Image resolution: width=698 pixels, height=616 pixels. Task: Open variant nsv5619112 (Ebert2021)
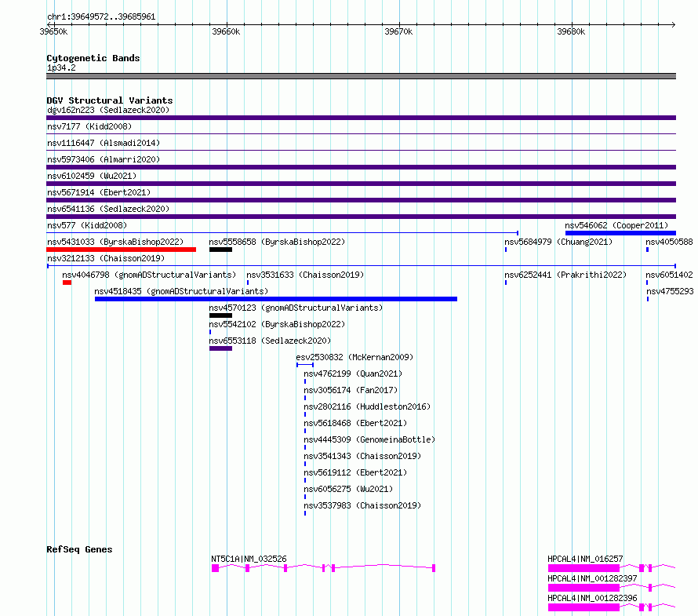355,472
